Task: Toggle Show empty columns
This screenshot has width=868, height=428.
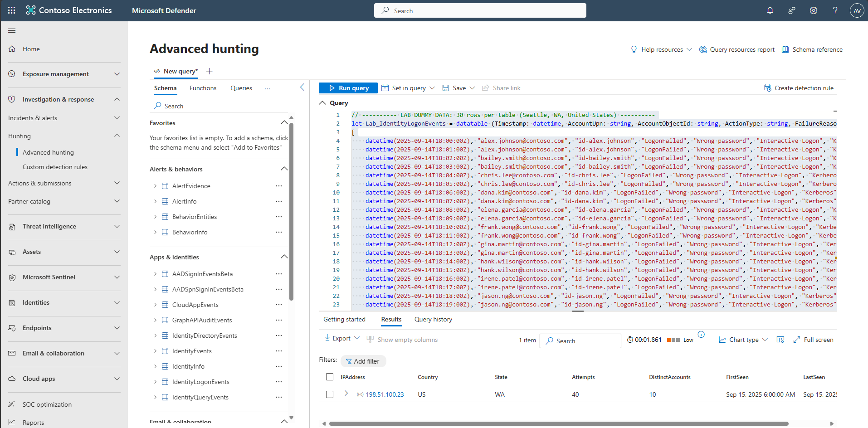Action: pyautogui.click(x=402, y=340)
